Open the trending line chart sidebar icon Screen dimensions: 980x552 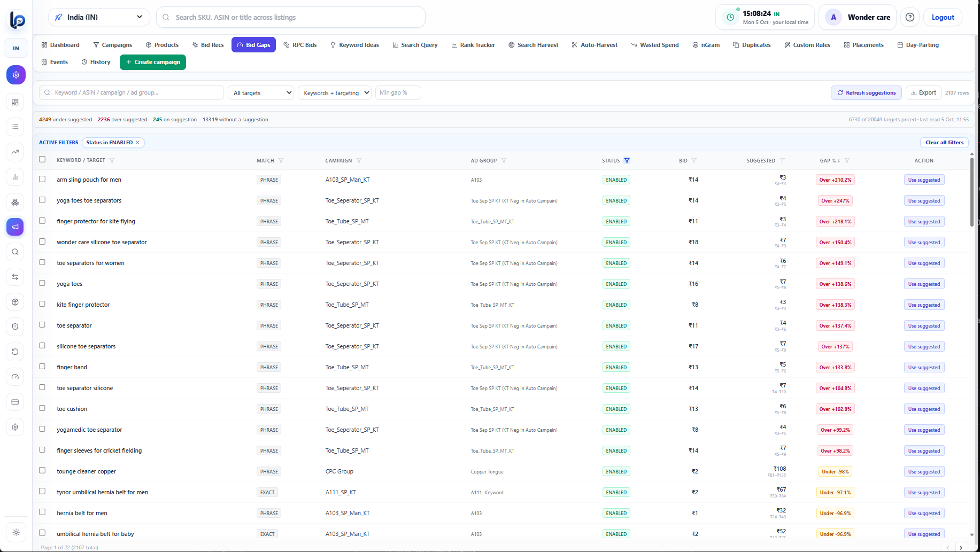[16, 152]
